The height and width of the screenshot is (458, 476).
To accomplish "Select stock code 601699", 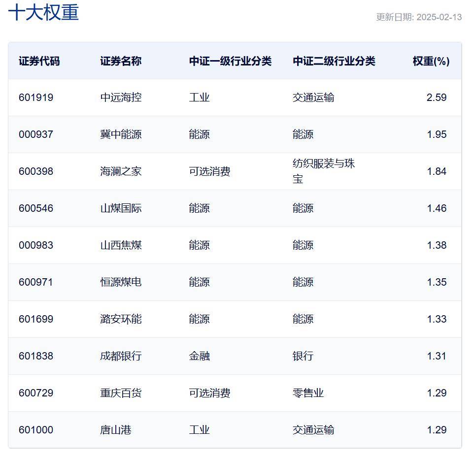I will (x=36, y=320).
